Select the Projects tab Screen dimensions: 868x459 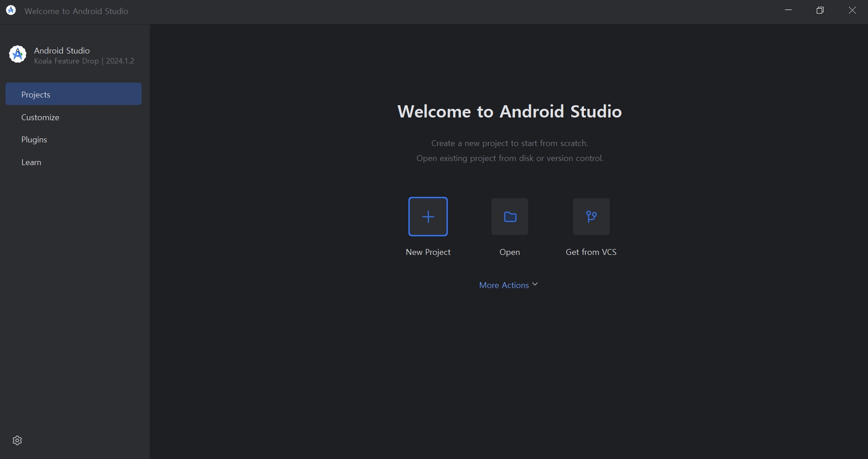(74, 94)
